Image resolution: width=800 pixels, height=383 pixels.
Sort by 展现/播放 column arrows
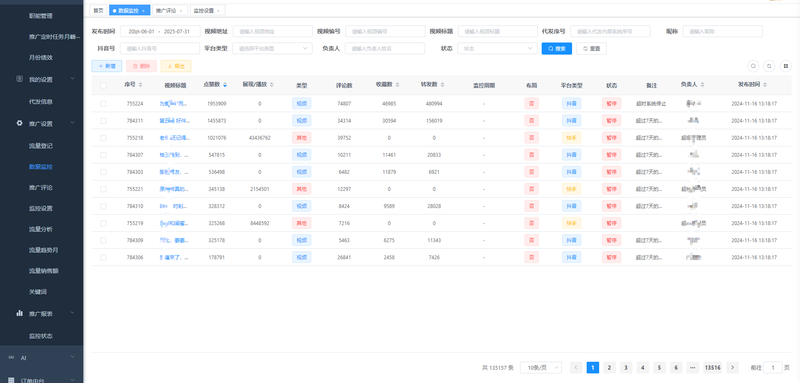(x=271, y=85)
